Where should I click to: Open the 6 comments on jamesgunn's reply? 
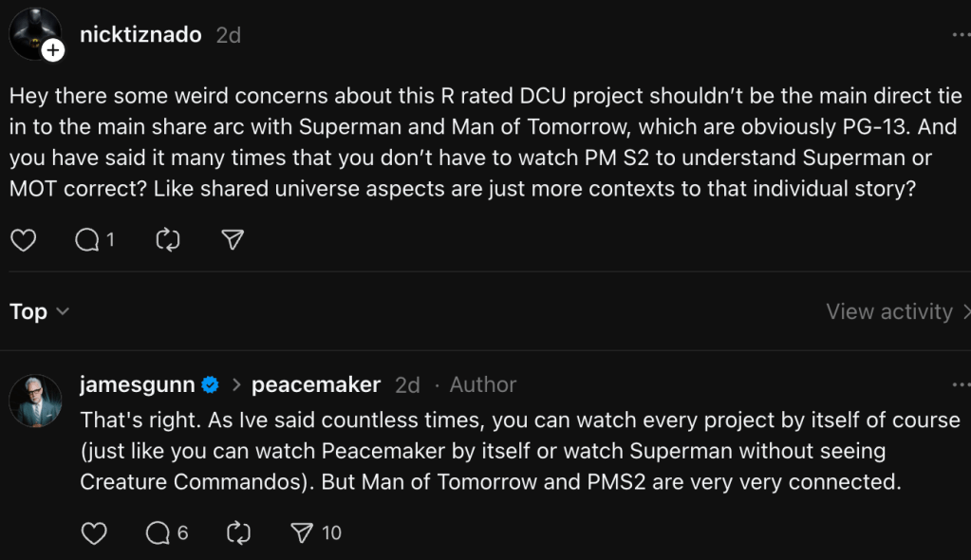[158, 533]
